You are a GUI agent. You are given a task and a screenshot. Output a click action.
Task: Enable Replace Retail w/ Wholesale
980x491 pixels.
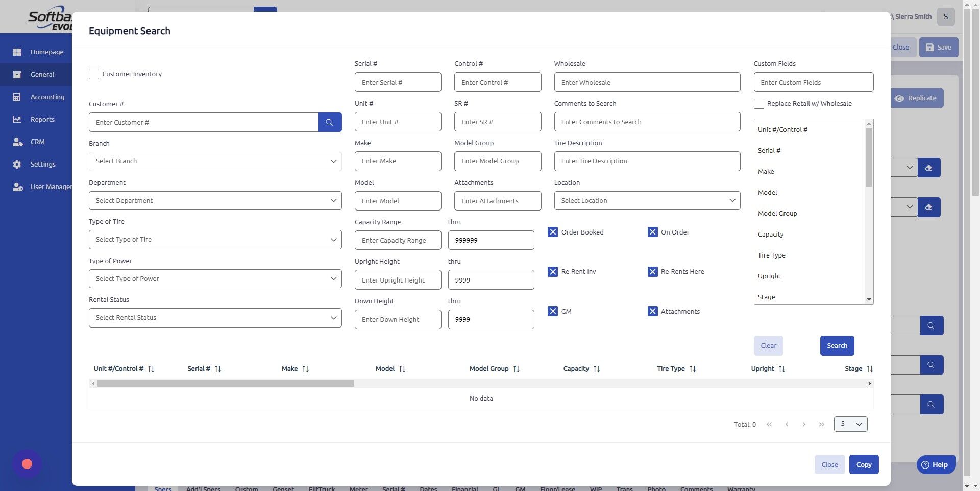759,104
